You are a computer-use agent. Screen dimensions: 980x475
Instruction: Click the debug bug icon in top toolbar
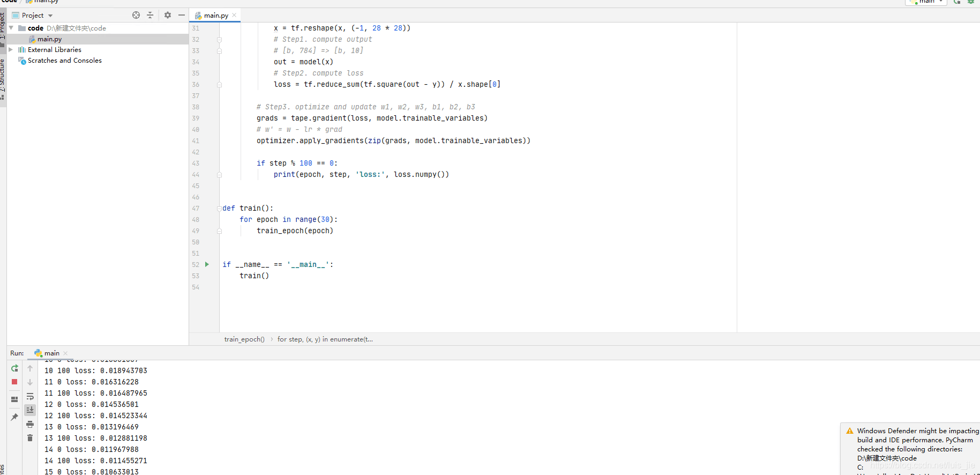click(x=970, y=2)
